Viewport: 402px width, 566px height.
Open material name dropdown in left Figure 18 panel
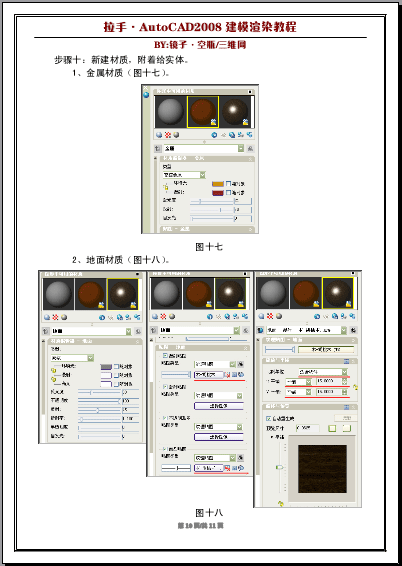coord(92,331)
